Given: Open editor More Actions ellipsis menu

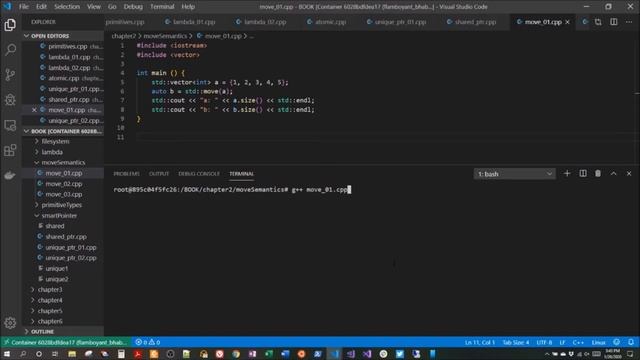Looking at the screenshot, I should tap(629, 22).
